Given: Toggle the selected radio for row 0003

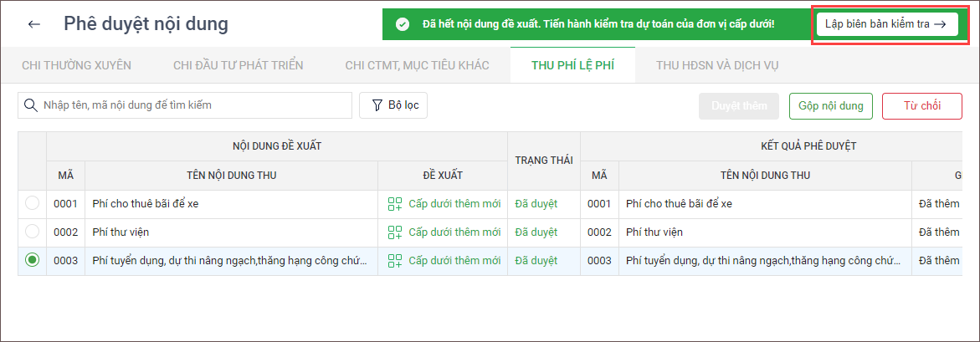Looking at the screenshot, I should pos(32,260).
